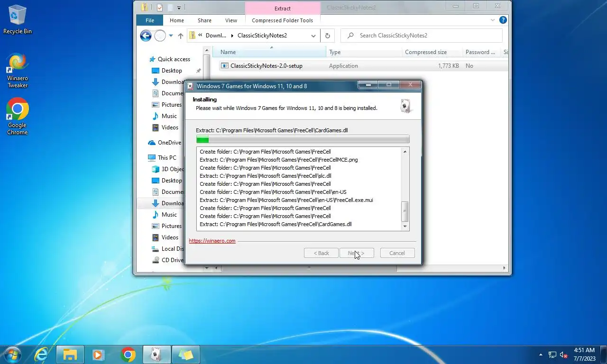
Task: Open Explorer quick access toolbar dropdown
Action: pos(179,8)
